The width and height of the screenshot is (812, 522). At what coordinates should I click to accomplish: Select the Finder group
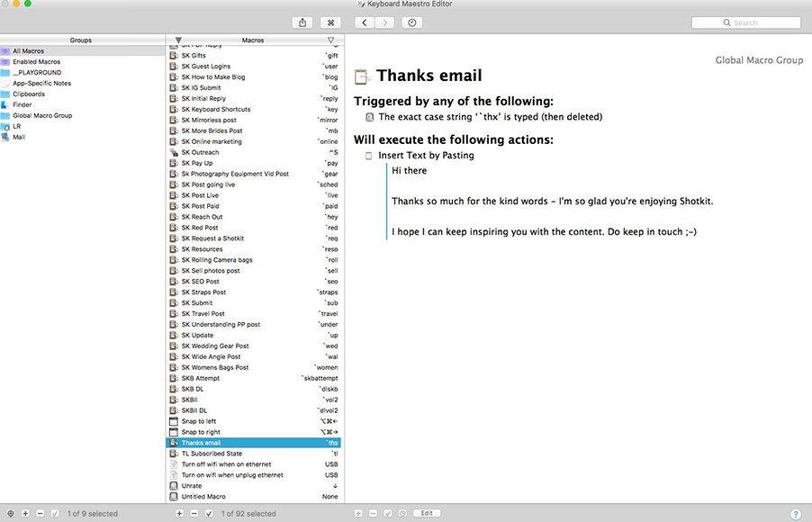82,104
